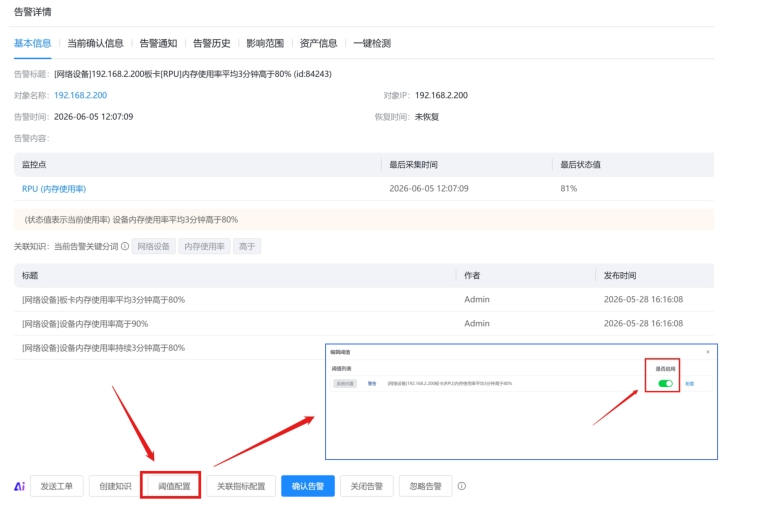771x527 pixels.
Task: Click the 系统内置 tag in threshold dialog
Action: click(x=345, y=383)
